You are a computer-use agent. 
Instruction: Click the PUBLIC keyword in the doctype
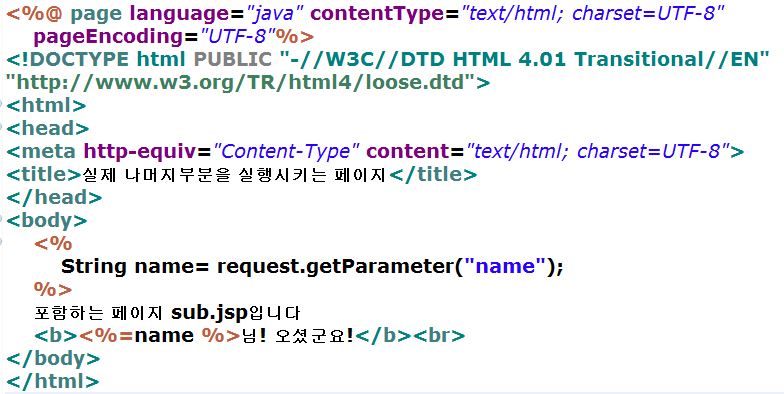[x=232, y=60]
